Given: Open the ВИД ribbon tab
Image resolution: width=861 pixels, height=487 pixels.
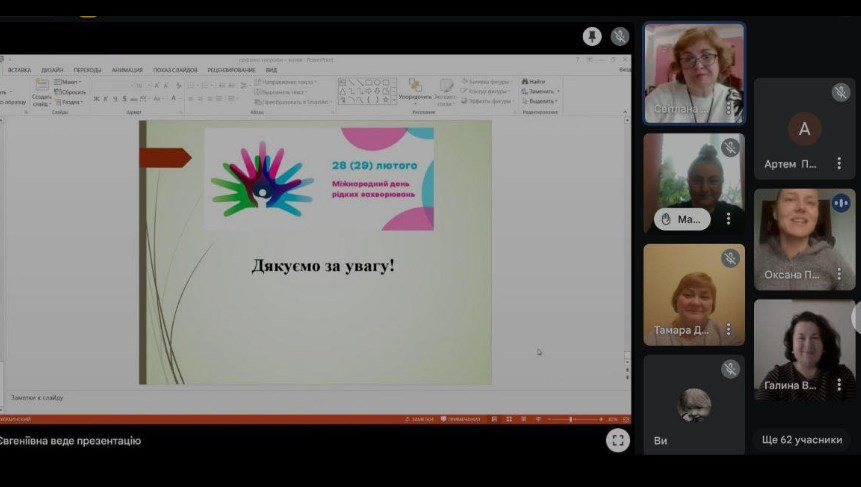Looking at the screenshot, I should tap(271, 70).
